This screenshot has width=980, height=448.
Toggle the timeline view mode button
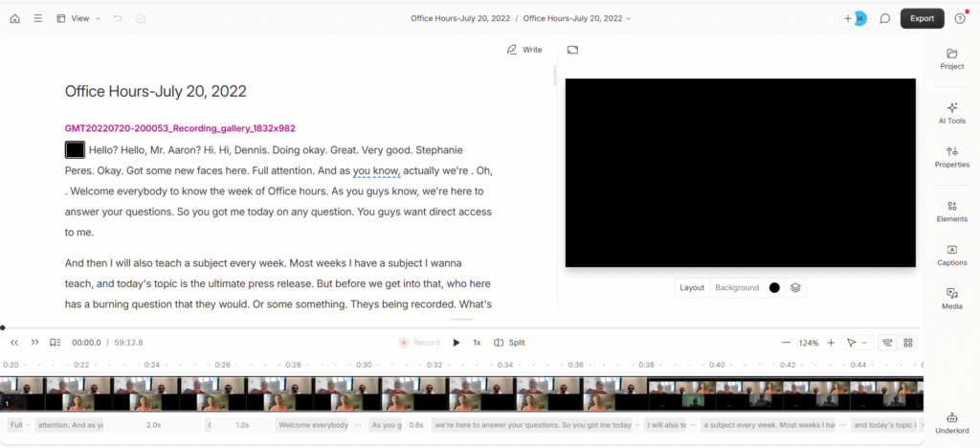887,343
